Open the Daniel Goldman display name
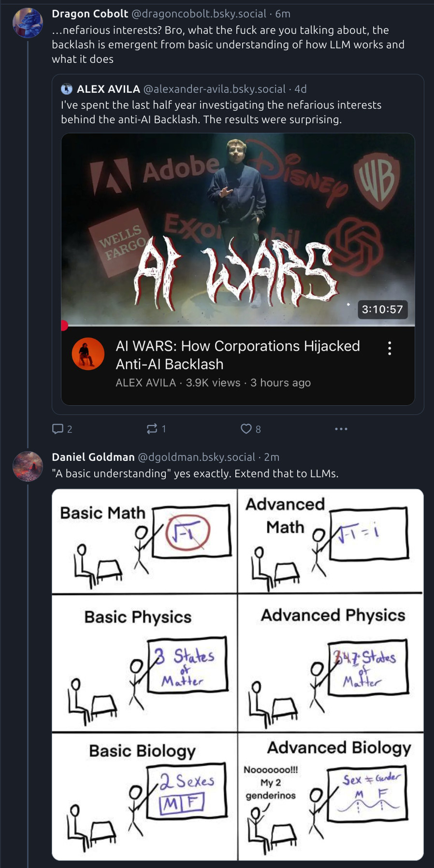Image resolution: width=434 pixels, height=868 pixels. [93, 457]
